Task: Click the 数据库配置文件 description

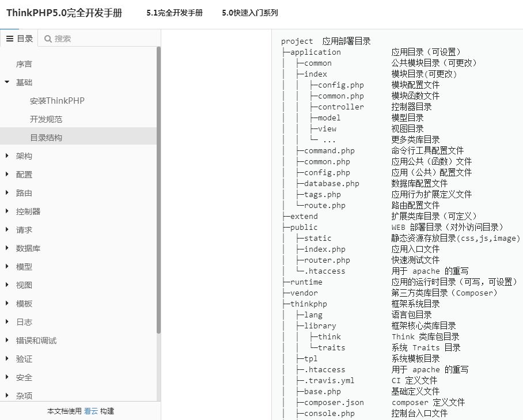Action: [419, 183]
